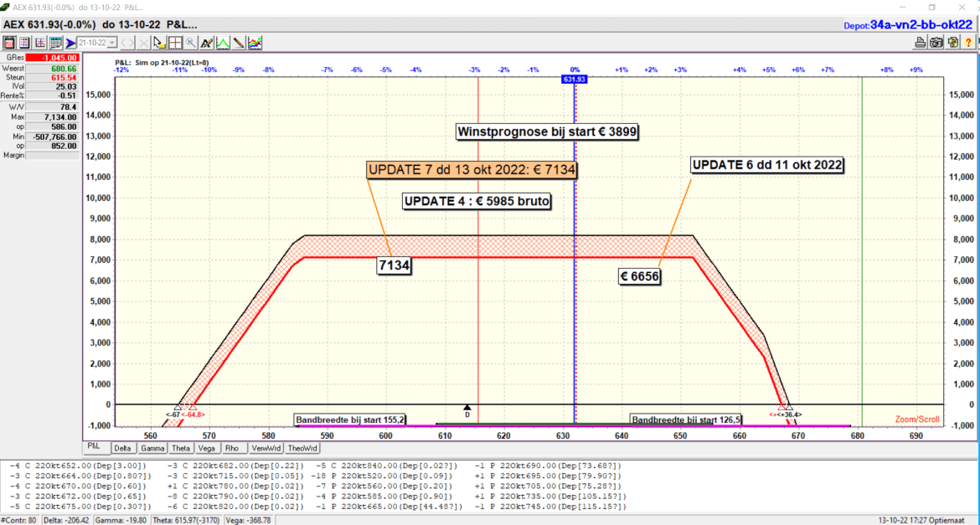Open the multi-colored line chart icon
This screenshot has width=980, height=525.
[255, 44]
